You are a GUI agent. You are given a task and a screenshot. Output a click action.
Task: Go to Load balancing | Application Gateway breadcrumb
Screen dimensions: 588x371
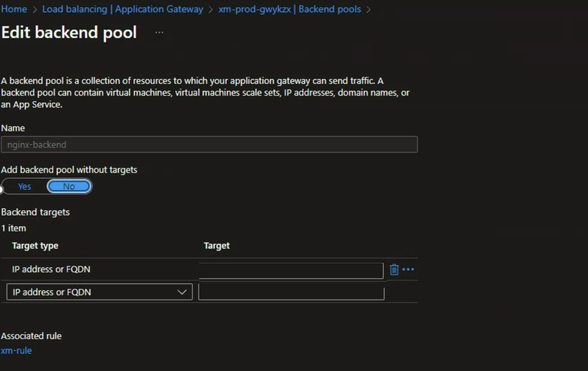(x=122, y=9)
